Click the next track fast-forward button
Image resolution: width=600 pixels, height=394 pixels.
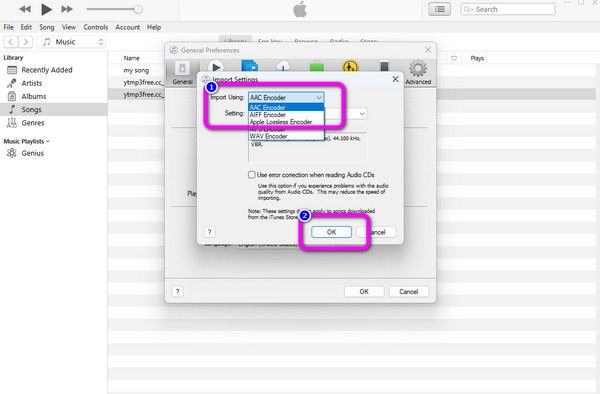(x=67, y=9)
